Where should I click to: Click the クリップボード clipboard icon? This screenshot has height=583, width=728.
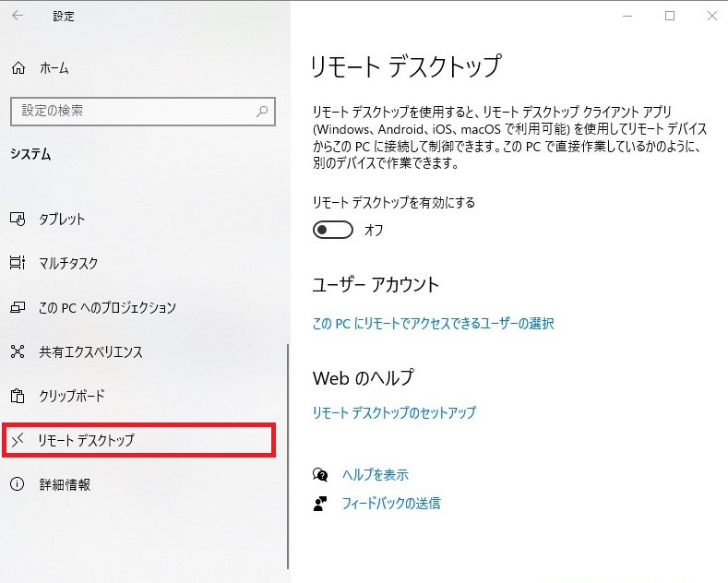coord(18,396)
